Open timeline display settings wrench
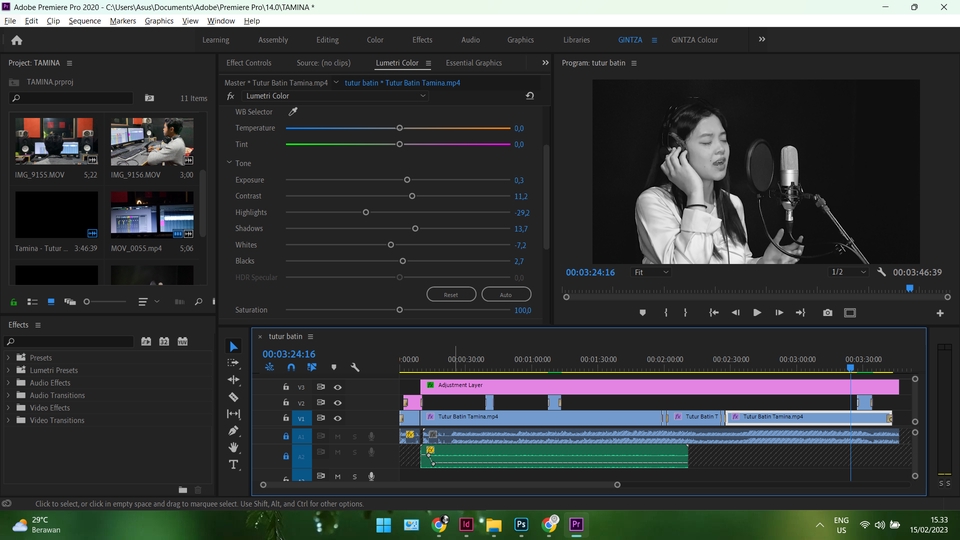Viewport: 960px width, 540px height. click(x=355, y=368)
